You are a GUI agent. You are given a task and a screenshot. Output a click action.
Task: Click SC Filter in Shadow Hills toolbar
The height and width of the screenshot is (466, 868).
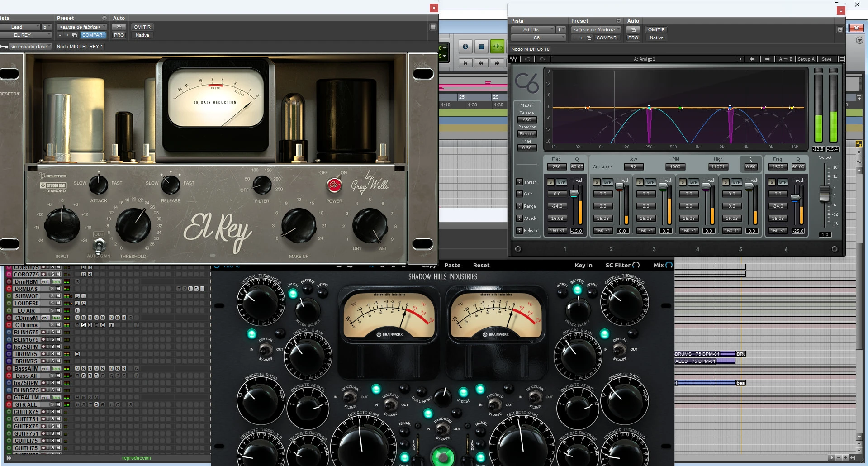point(622,265)
